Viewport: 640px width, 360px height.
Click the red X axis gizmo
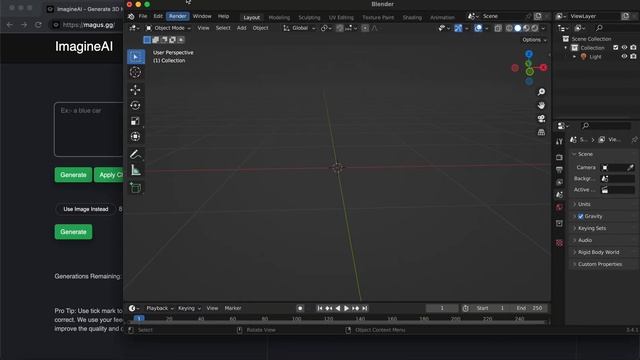point(543,68)
